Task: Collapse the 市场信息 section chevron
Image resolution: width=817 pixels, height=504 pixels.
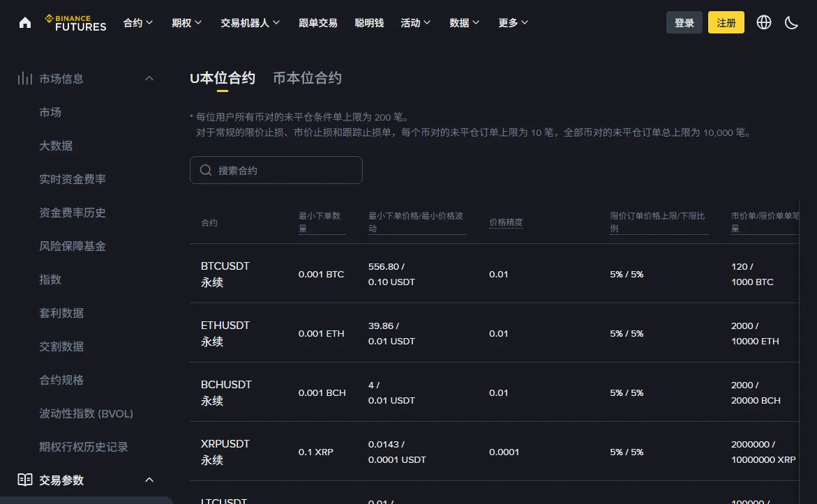Action: pos(149,79)
